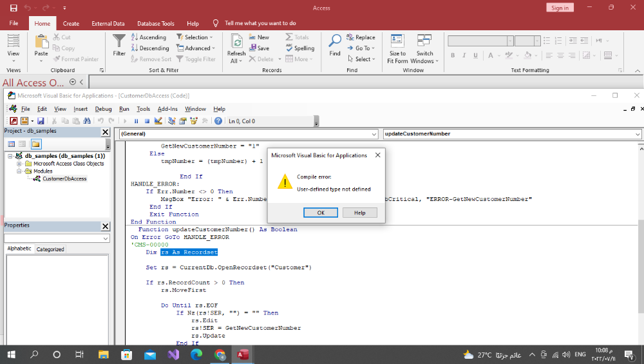Image resolution: width=644 pixels, height=364 pixels.
Task: Switch to the Categorized properties tab
Action: [50, 249]
